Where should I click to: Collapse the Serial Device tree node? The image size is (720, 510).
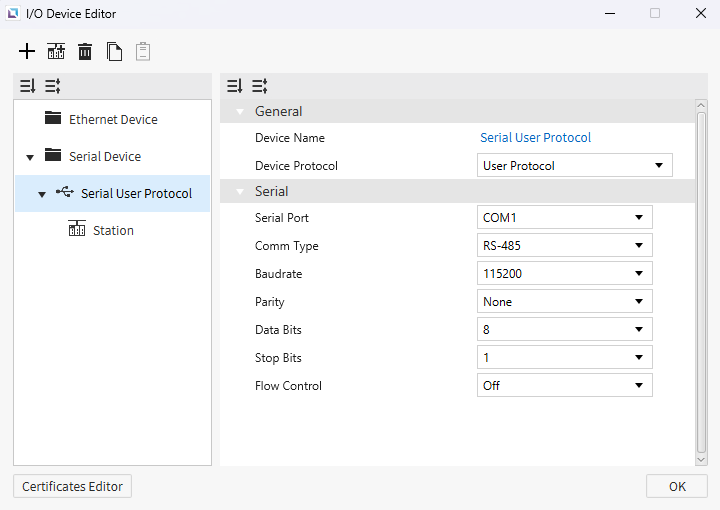point(30,157)
